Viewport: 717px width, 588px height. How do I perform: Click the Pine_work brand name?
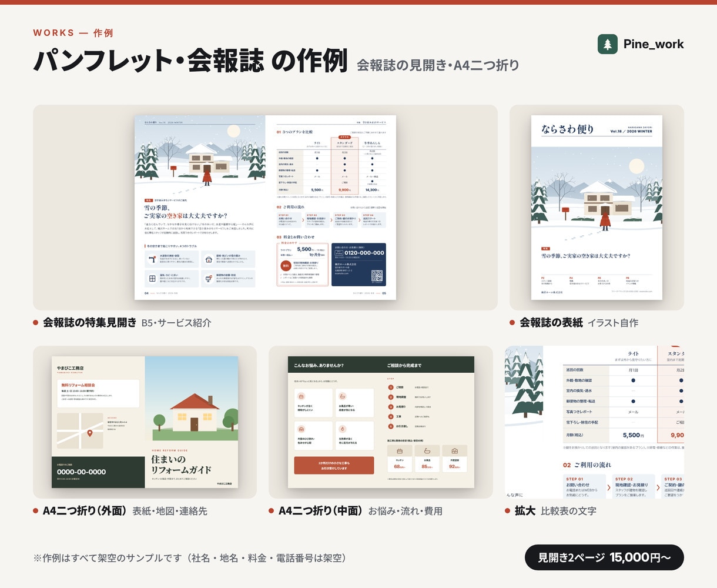pyautogui.click(x=654, y=44)
